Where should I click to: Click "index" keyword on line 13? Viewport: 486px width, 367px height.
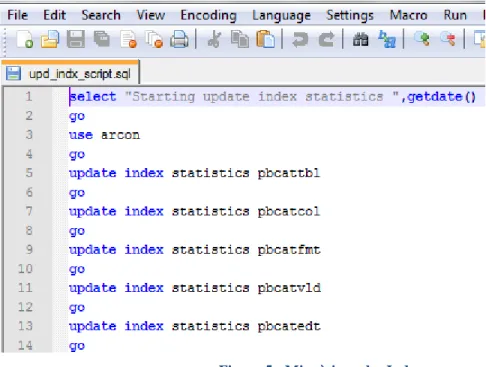pyautogui.click(x=144, y=326)
